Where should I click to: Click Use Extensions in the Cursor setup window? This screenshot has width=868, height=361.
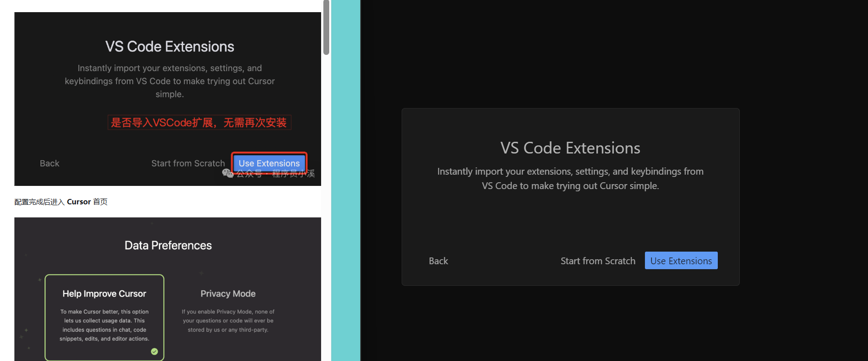tap(681, 261)
